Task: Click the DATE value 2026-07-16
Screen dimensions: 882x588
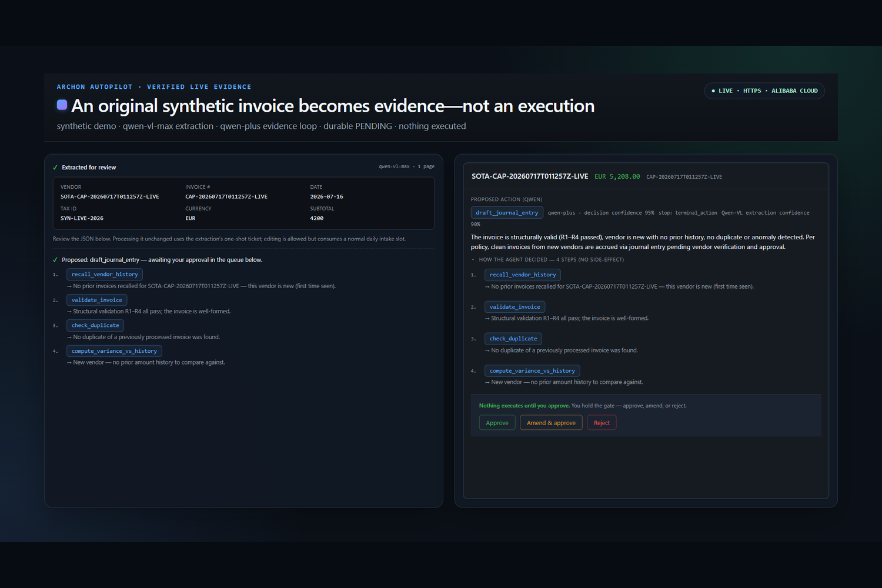Action: point(327,197)
